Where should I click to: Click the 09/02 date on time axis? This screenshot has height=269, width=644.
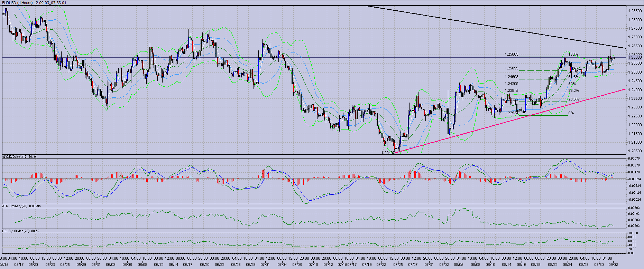[613, 265]
